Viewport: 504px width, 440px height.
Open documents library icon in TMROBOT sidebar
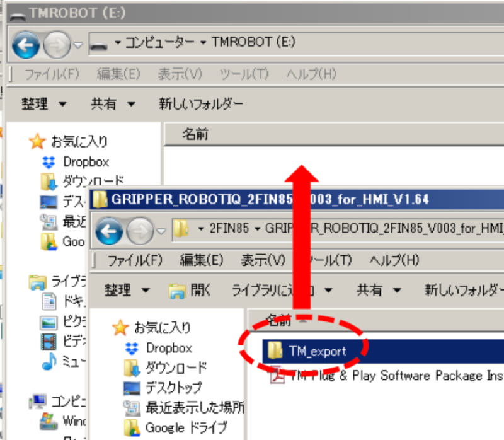click(49, 301)
